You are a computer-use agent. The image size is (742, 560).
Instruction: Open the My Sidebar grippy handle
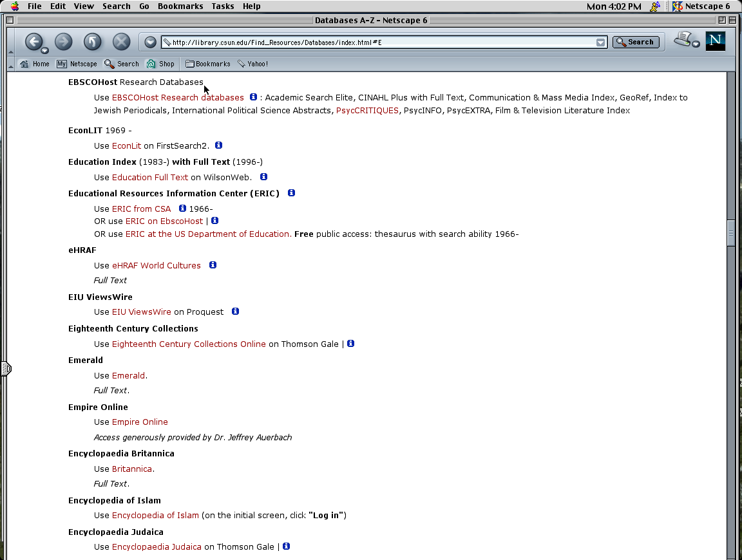6,368
